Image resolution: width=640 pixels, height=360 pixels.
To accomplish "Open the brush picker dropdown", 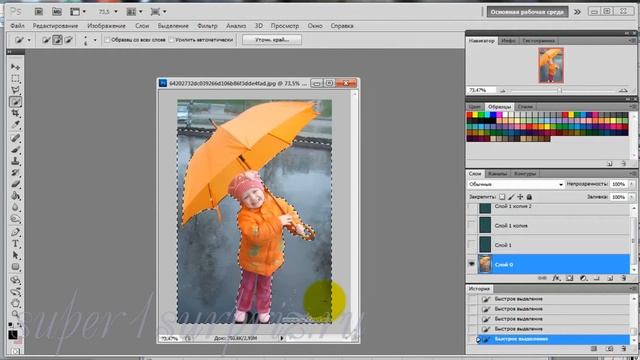I will (95, 40).
